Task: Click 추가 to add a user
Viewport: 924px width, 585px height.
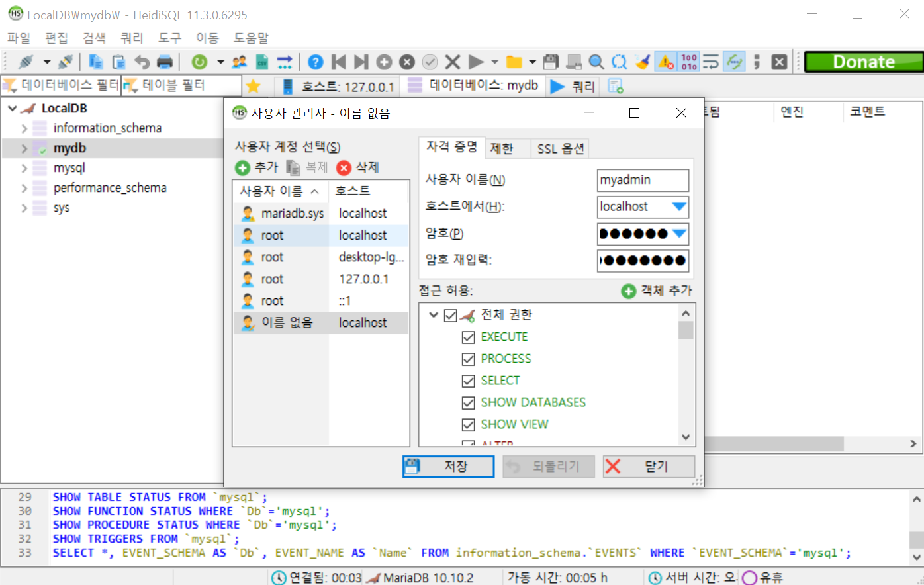Action: (x=257, y=167)
